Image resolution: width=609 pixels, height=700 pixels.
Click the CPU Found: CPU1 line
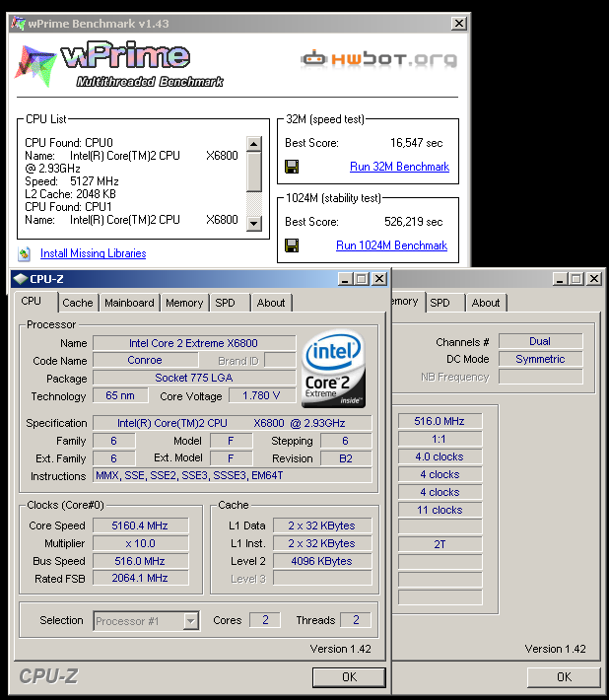point(68,207)
